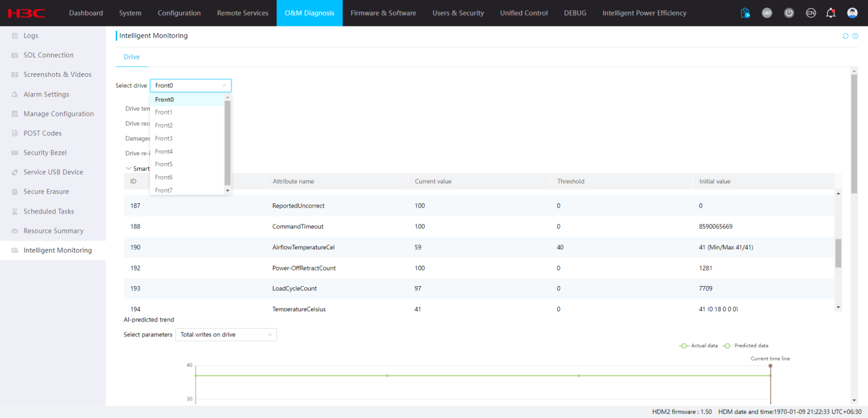
Task: Collapse the Smart section chevron
Action: tap(128, 169)
